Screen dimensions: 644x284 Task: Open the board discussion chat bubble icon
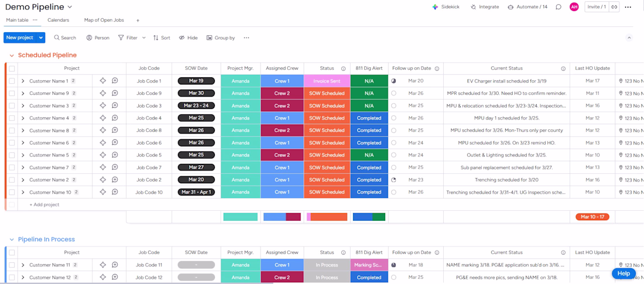pyautogui.click(x=559, y=7)
